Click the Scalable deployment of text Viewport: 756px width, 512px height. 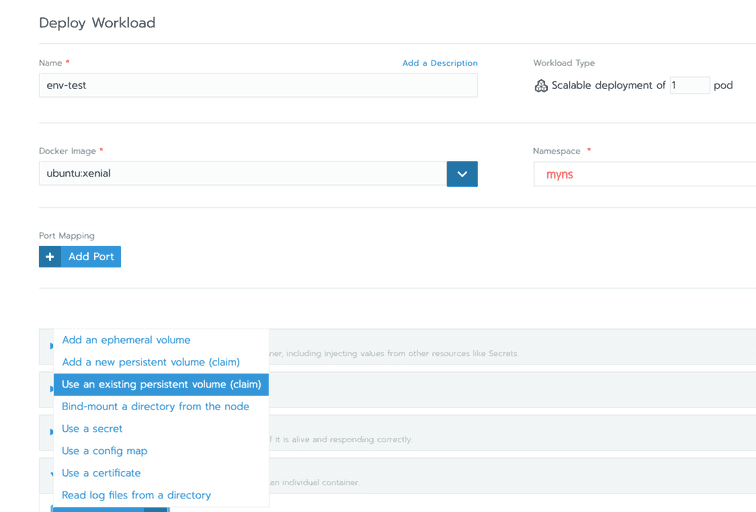click(x=608, y=85)
